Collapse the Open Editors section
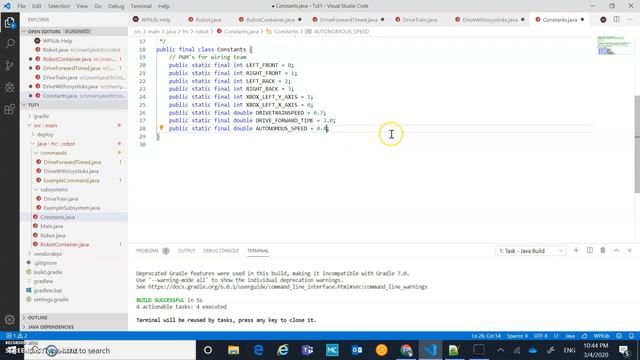The width and height of the screenshot is (640, 360). click(74, 31)
